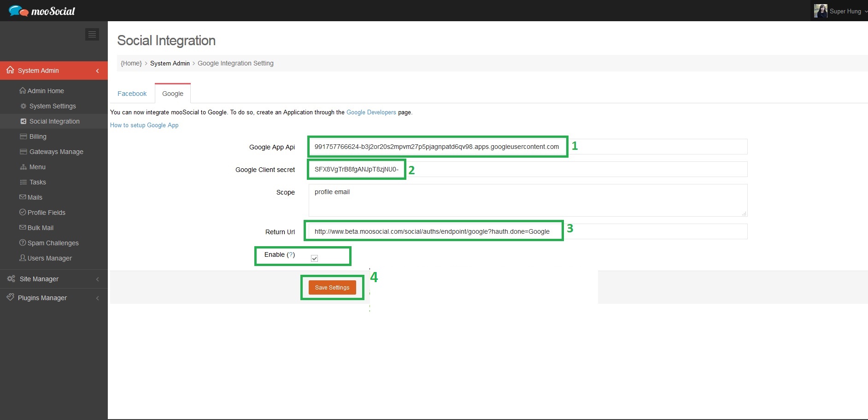868x420 pixels.
Task: Click the Save Settings button
Action: pyautogui.click(x=332, y=287)
